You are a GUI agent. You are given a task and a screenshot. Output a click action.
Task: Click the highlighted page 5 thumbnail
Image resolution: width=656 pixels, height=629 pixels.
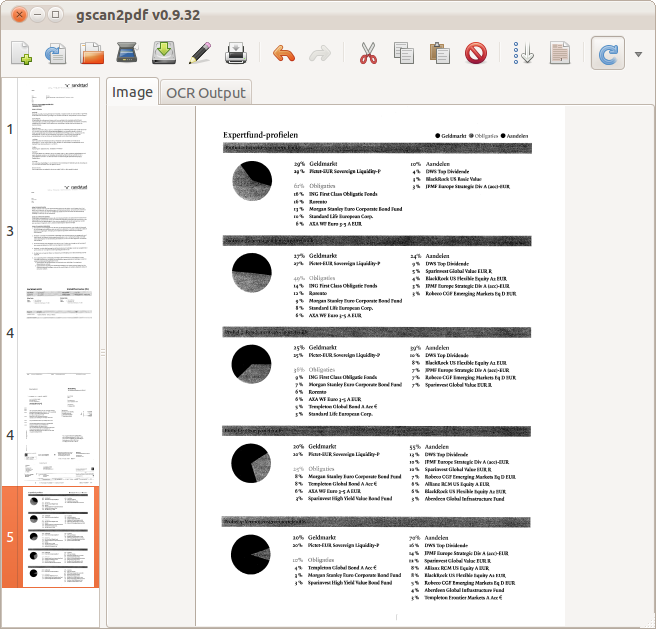pyautogui.click(x=58, y=537)
